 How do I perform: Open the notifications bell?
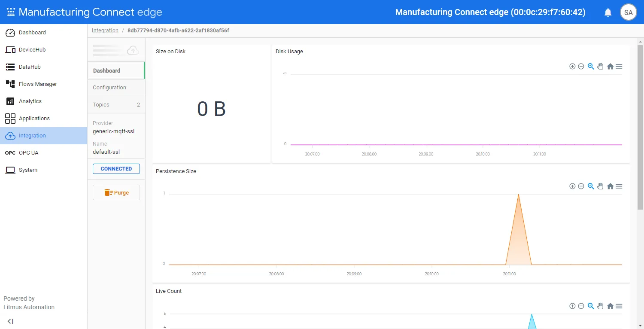click(608, 12)
